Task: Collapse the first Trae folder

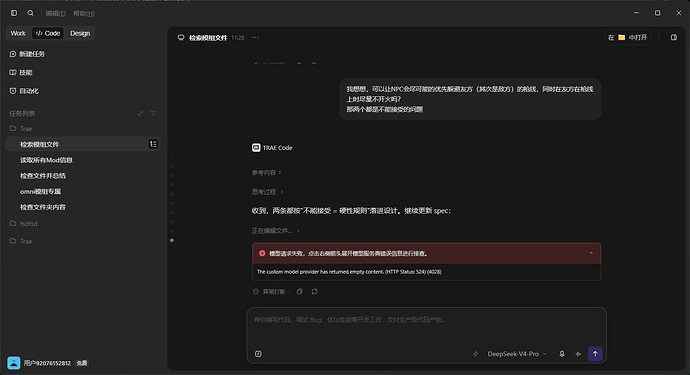Action: 21,129
